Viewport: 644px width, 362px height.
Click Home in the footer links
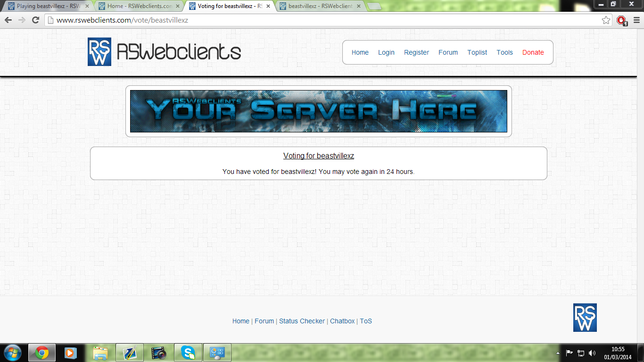(x=241, y=321)
